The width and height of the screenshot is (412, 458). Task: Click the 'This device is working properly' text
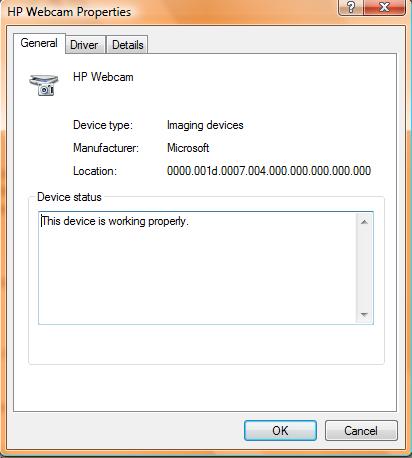click(x=115, y=221)
